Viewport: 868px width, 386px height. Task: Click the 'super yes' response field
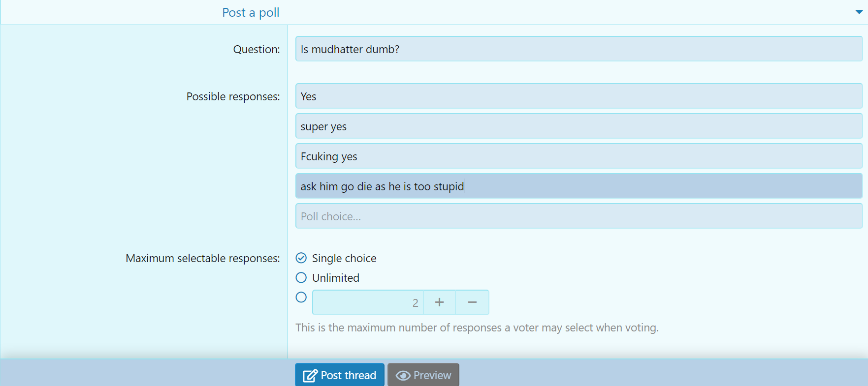pos(579,126)
